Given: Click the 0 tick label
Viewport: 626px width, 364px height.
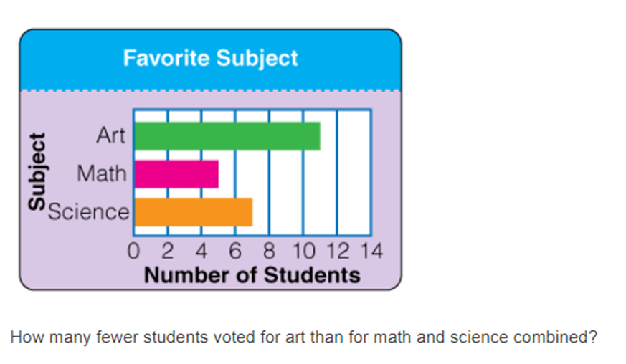Looking at the screenshot, I should pos(134,252).
